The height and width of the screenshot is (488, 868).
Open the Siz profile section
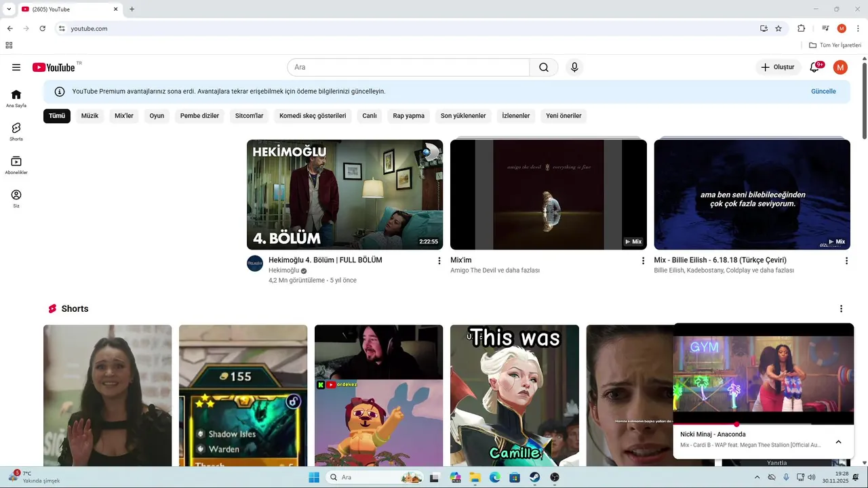pos(16,198)
